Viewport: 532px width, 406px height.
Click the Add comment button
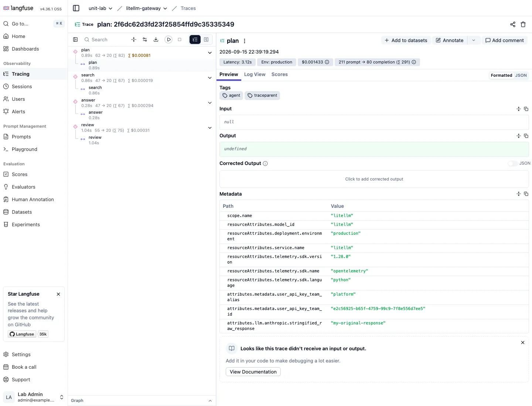(504, 40)
